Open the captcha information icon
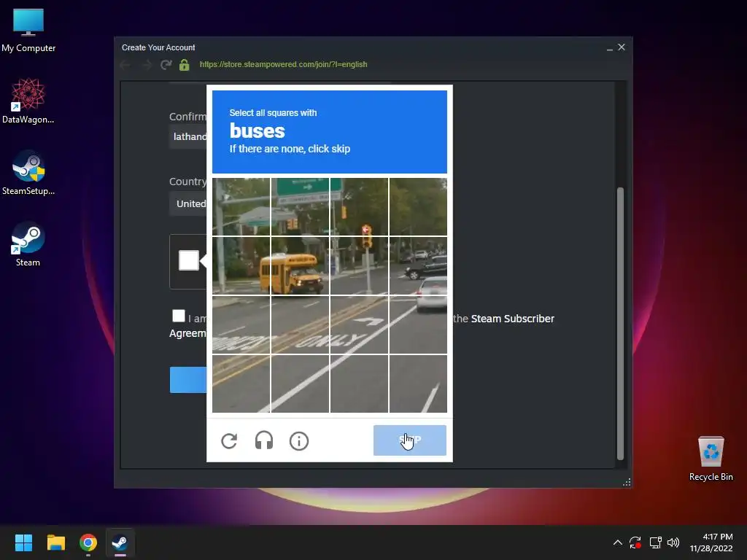The height and width of the screenshot is (560, 747). (299, 441)
